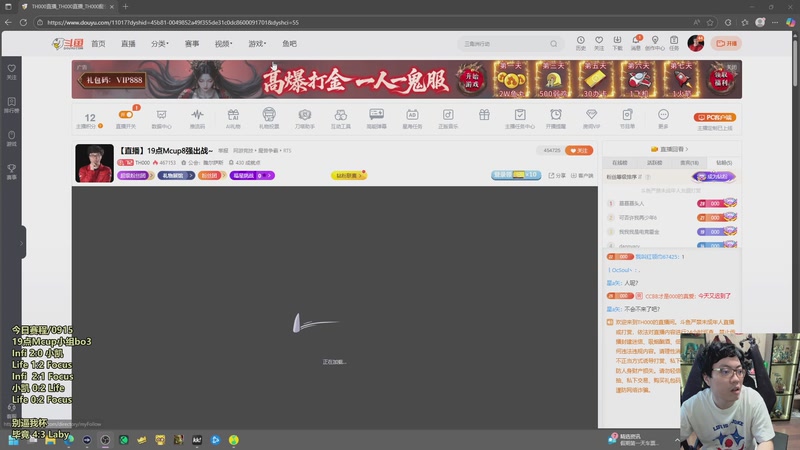This screenshot has height=450, width=800.
Task: Go to 直播 in navigation
Action: (x=128, y=44)
